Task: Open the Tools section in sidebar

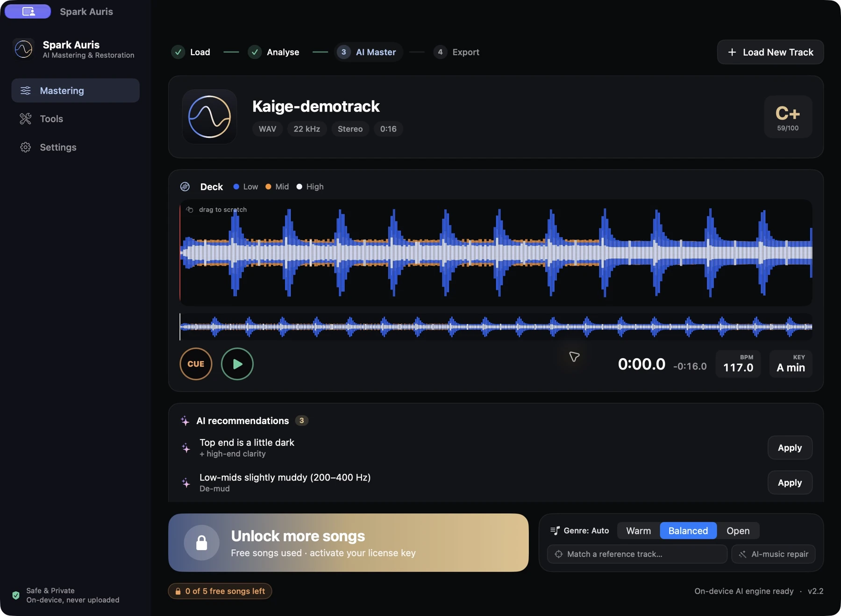Action: coord(75,119)
